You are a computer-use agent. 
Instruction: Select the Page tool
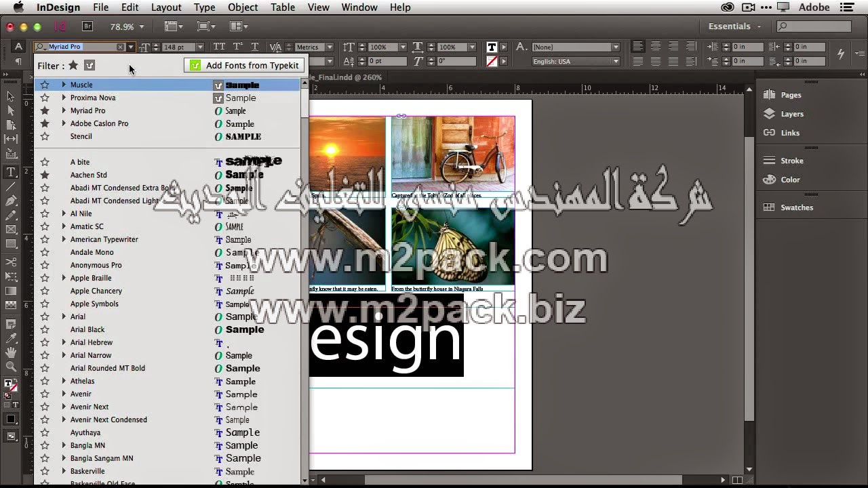pos(11,125)
